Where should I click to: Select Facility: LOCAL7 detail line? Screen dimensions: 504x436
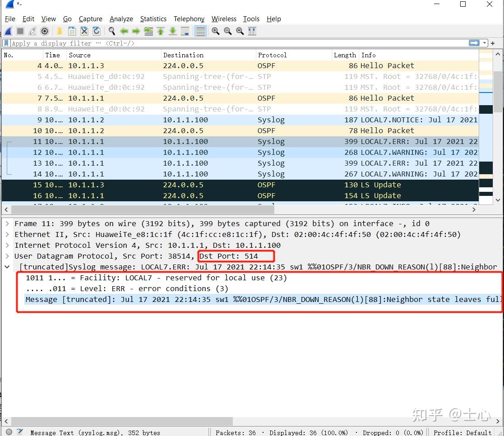click(x=156, y=278)
